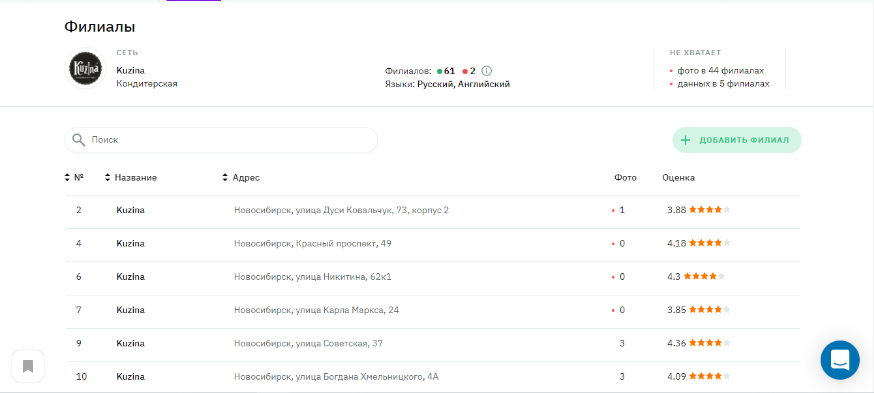Click 'фото в 44 филиалах' notice
874x393 pixels.
(720, 71)
